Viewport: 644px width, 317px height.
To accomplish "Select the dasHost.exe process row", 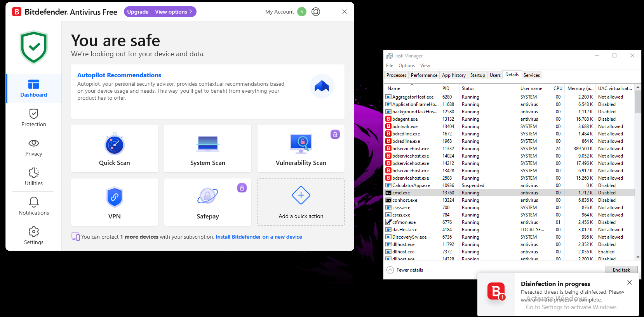I will coord(510,230).
